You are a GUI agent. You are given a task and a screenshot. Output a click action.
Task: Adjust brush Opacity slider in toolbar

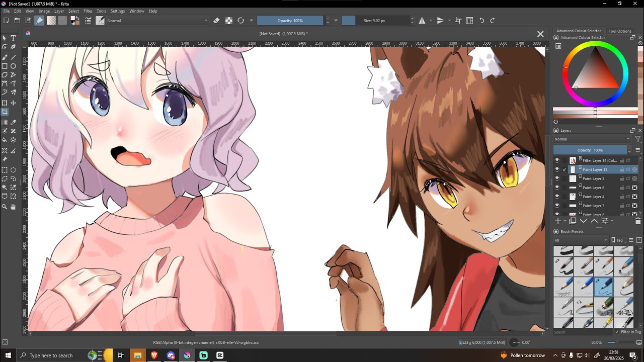point(290,21)
